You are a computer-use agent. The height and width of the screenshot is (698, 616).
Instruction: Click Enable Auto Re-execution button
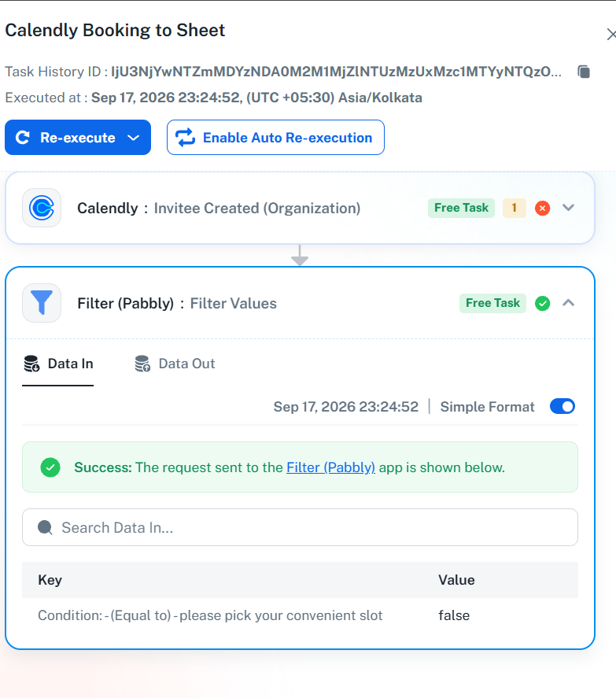275,138
